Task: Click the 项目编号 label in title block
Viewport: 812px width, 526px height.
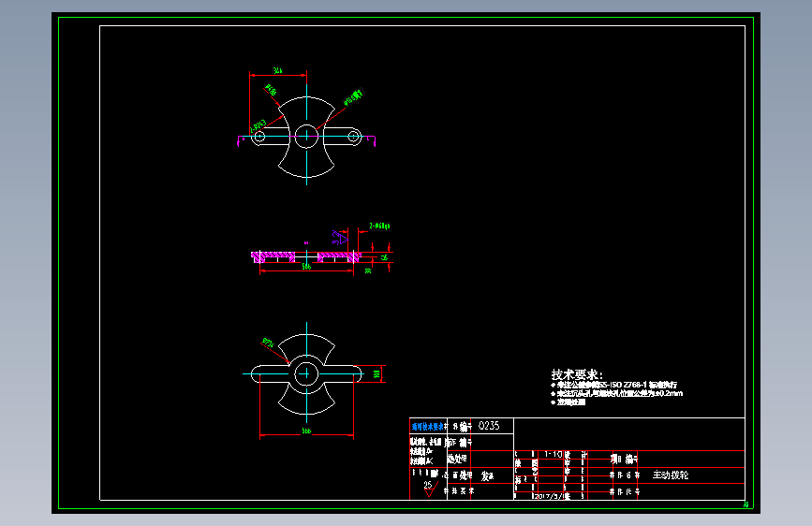Action: pos(624,459)
